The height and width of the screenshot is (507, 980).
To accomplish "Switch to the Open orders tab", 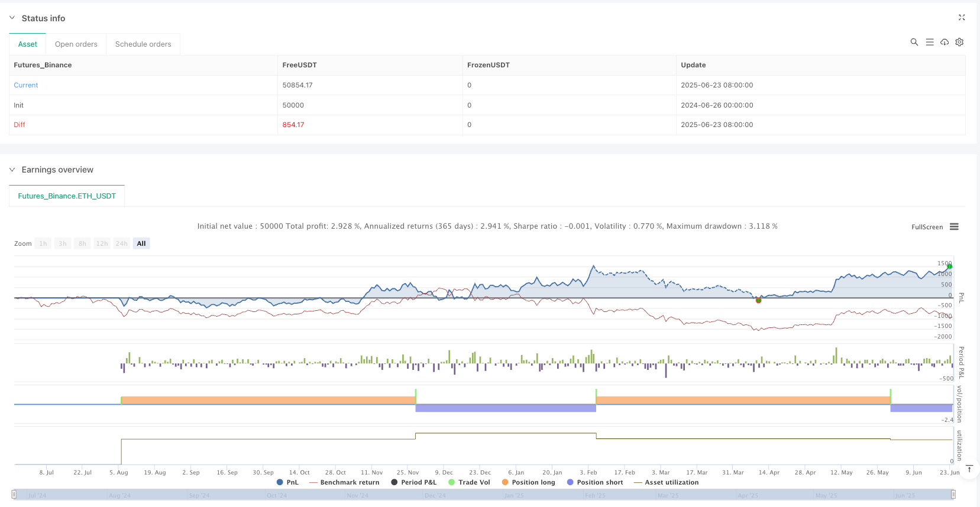I will pyautogui.click(x=76, y=44).
